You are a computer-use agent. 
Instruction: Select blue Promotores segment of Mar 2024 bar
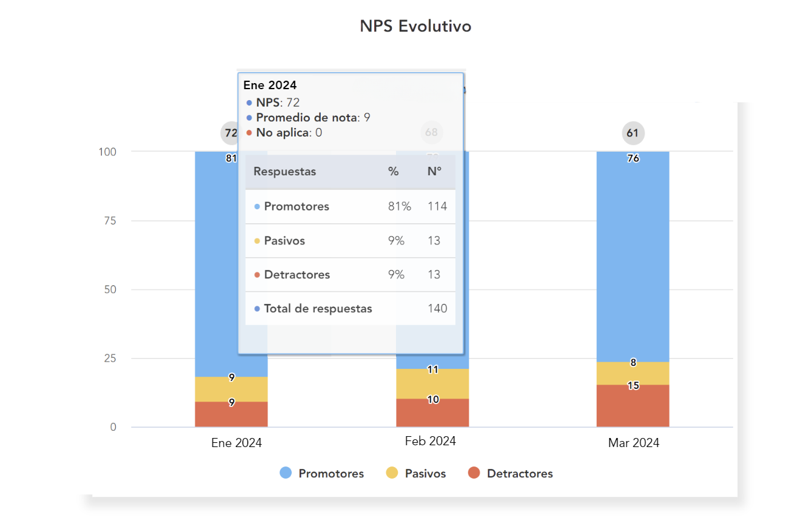point(633,255)
